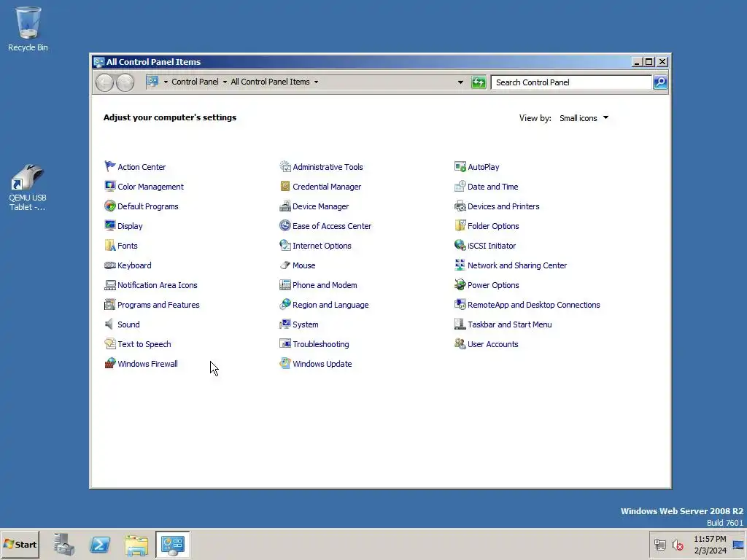Expand the View by Small icons dropdown
747x560 pixels.
(584, 118)
